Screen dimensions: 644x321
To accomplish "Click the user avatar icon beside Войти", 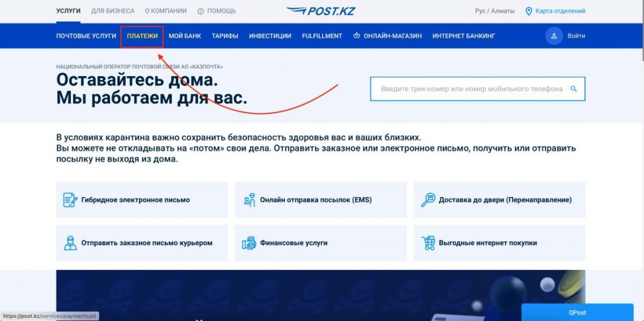I will (x=553, y=36).
